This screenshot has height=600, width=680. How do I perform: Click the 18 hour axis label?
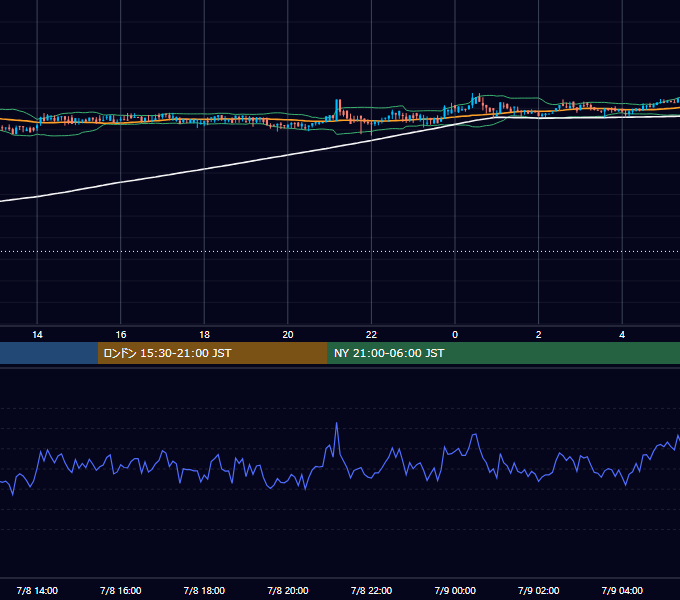click(x=204, y=335)
